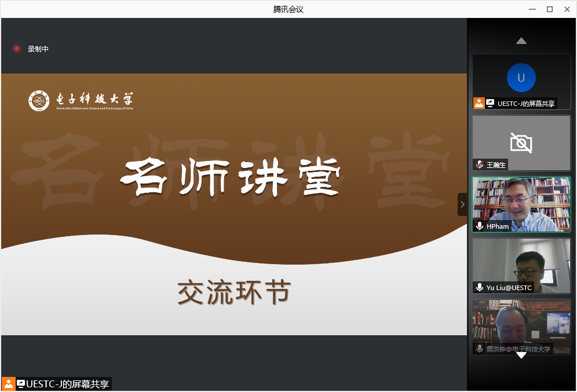This screenshot has width=577, height=392.
Task: Click the microphone icon next to Yu Liu@UESTC
Action: coord(479,287)
